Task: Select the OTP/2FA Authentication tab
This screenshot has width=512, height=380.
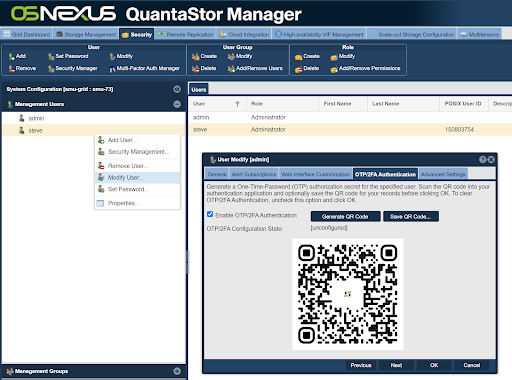Action: (385, 174)
